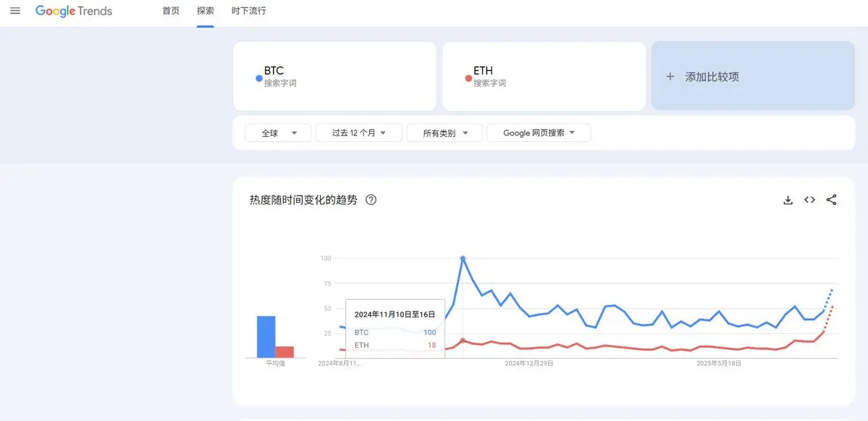Click the Google Trends logo
The width and height of the screenshot is (868, 421).
[x=74, y=11]
